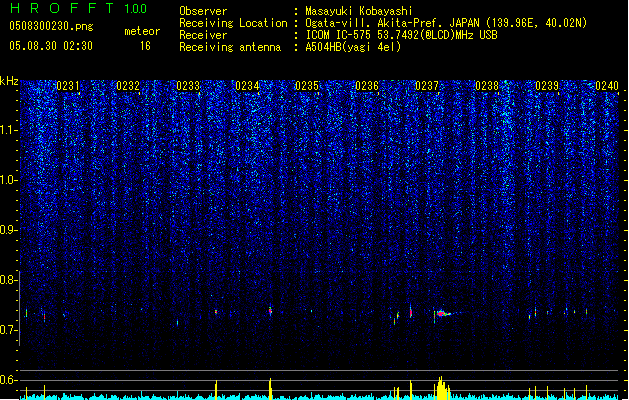Click the A504HB(yagi 4el) antenna text

pos(353,47)
